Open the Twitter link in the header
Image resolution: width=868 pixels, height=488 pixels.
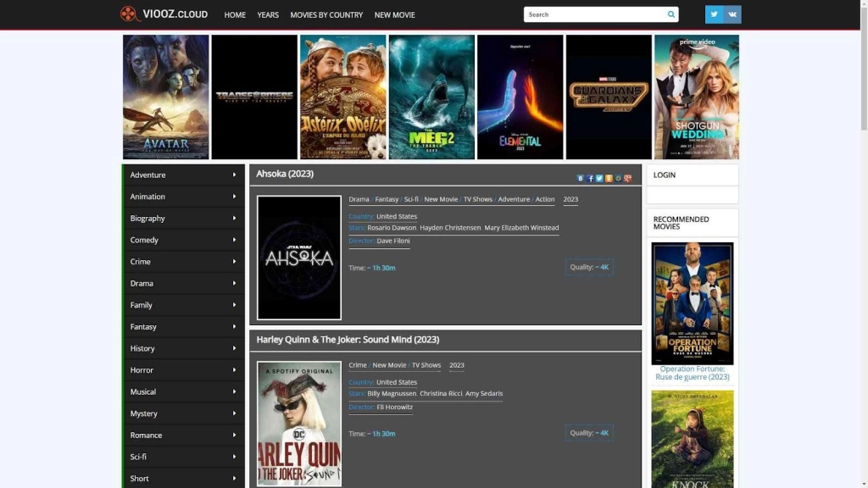click(714, 14)
